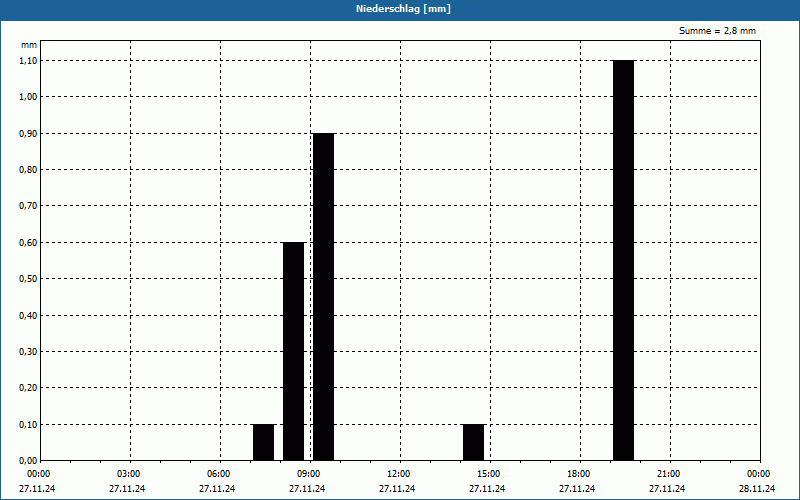Click the 15:00 time axis label
The height and width of the screenshot is (500, 800).
point(488,474)
